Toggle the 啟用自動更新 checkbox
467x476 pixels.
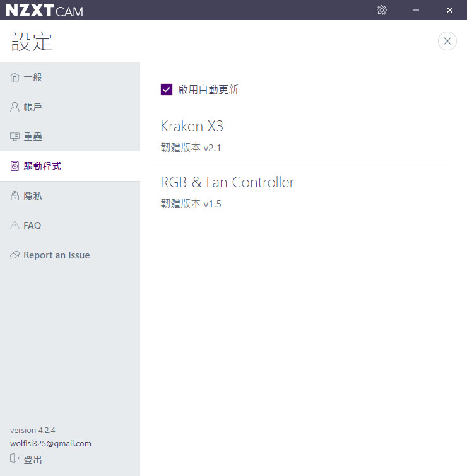(x=167, y=90)
